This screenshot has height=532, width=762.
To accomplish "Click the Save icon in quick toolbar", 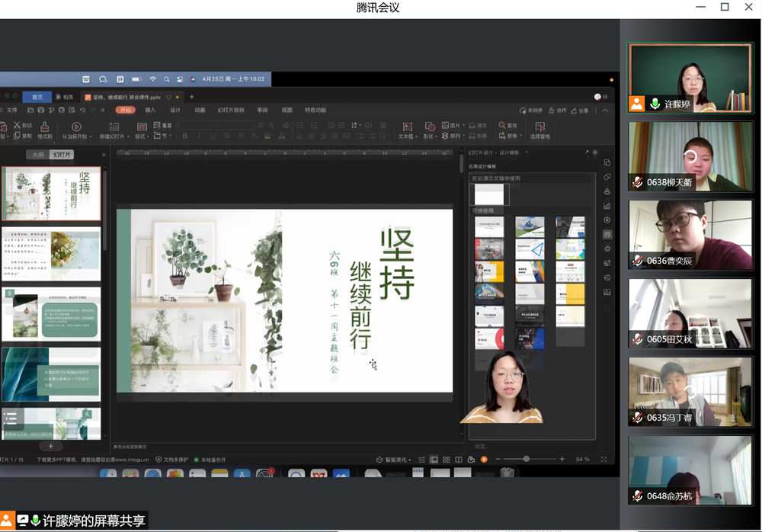I will (41, 110).
